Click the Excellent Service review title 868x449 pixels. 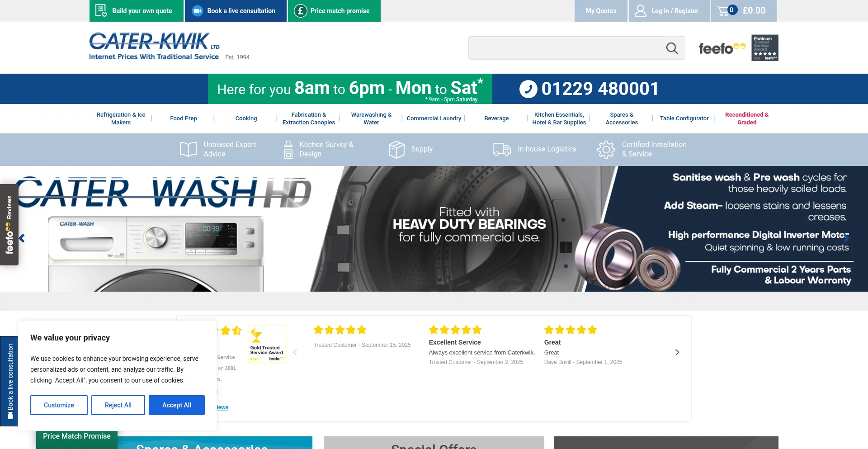[x=454, y=342]
